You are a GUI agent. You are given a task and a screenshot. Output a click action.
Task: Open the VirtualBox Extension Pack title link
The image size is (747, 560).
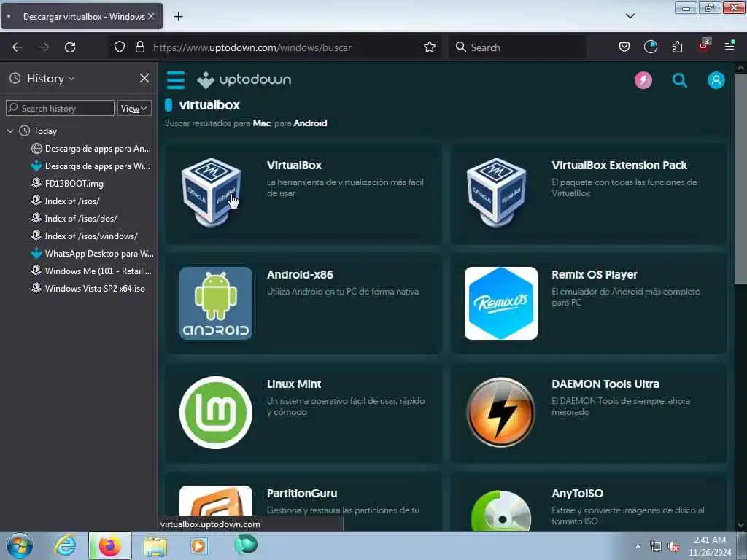point(619,166)
